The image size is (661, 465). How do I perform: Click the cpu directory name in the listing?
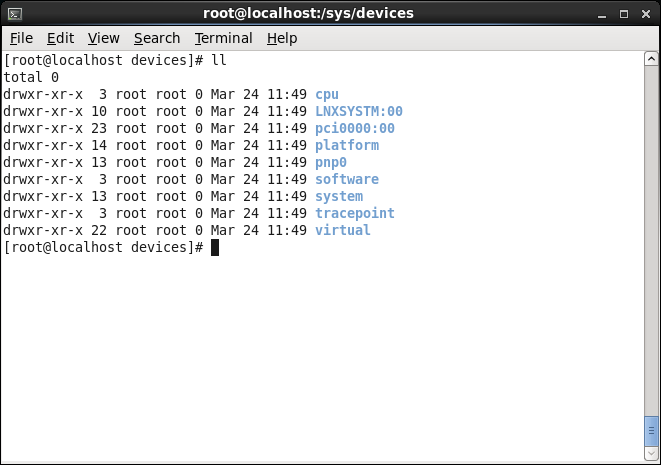(x=327, y=94)
